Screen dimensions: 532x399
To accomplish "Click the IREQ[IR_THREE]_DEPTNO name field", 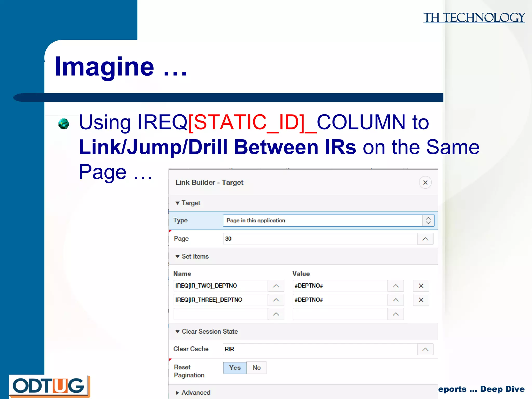I will pyautogui.click(x=221, y=300).
